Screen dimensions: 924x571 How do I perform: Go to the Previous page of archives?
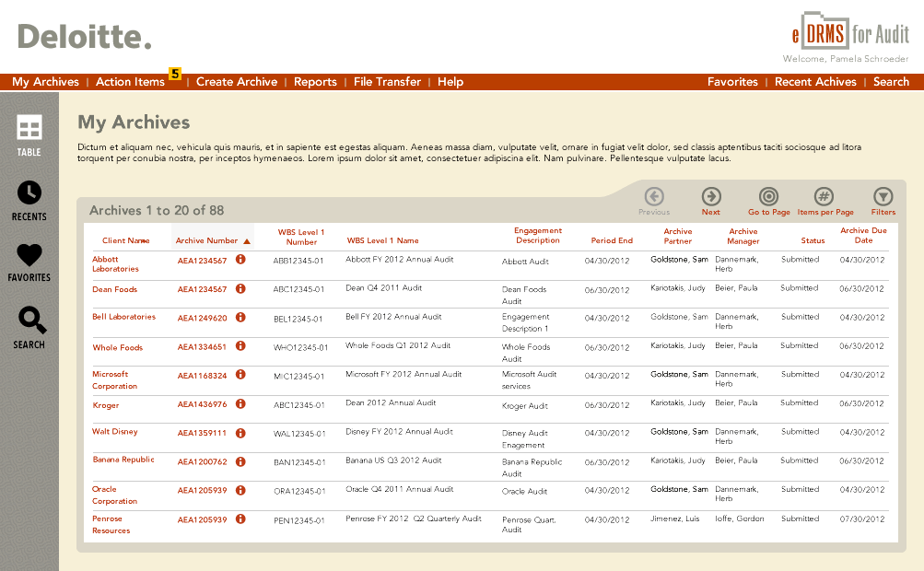pyautogui.click(x=654, y=202)
